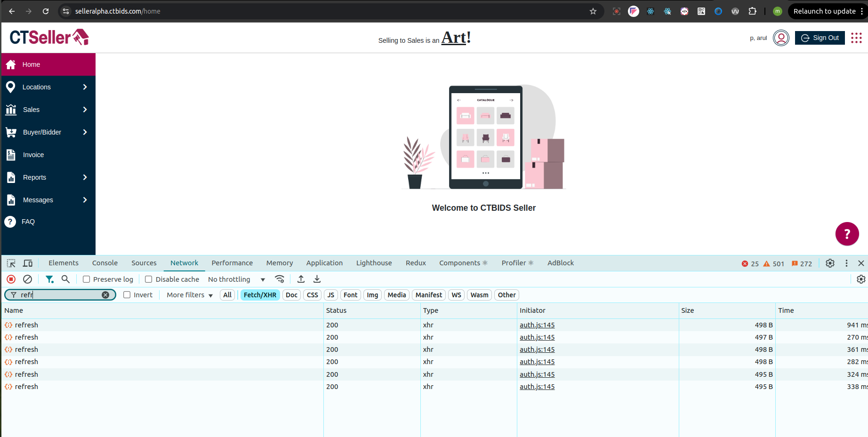Click the Sign Out button
The width and height of the screenshot is (868, 437).
tap(820, 38)
